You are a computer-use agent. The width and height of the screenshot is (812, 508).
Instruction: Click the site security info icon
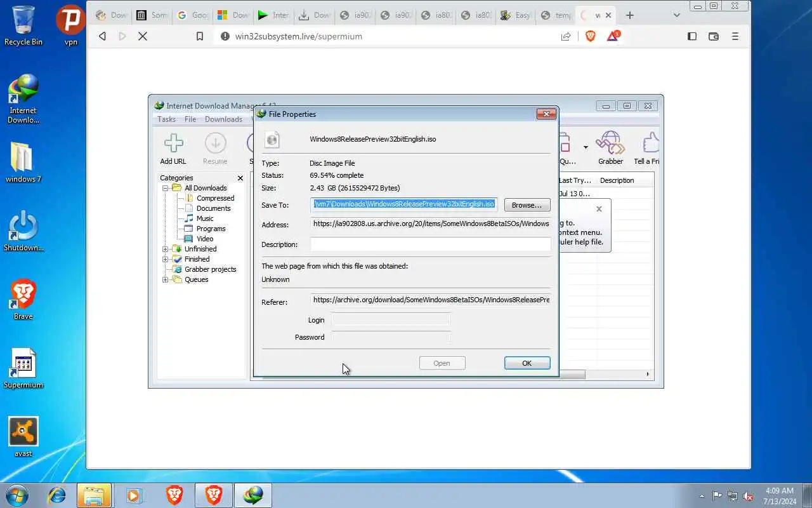tap(225, 36)
